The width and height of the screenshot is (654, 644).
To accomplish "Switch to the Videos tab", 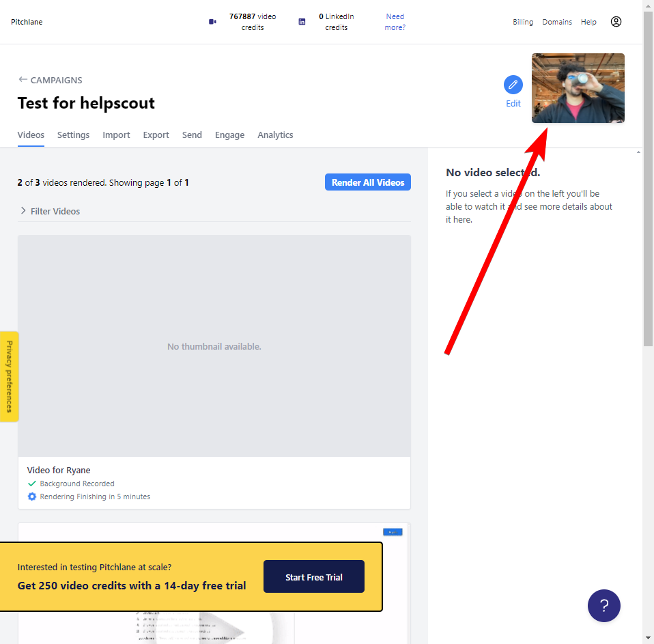I will pos(31,135).
